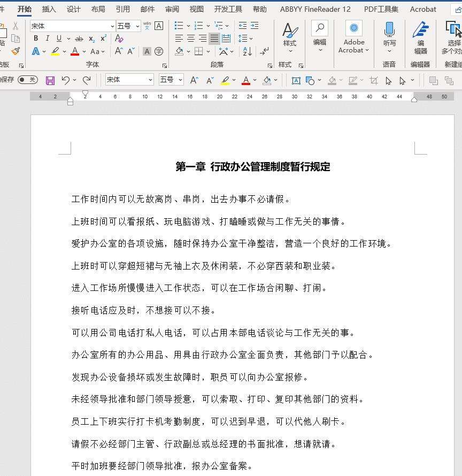
Task: Clear all formatting in ribbon
Action: pyautogui.click(x=119, y=39)
